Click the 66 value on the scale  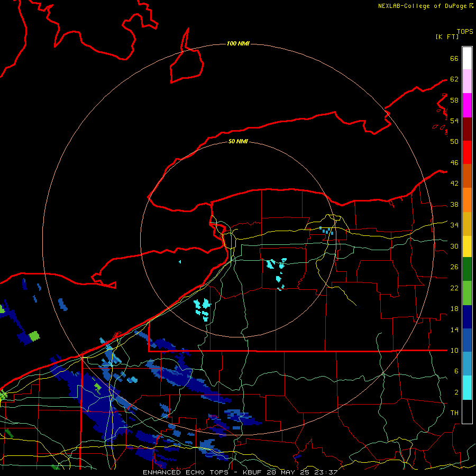[x=454, y=58]
